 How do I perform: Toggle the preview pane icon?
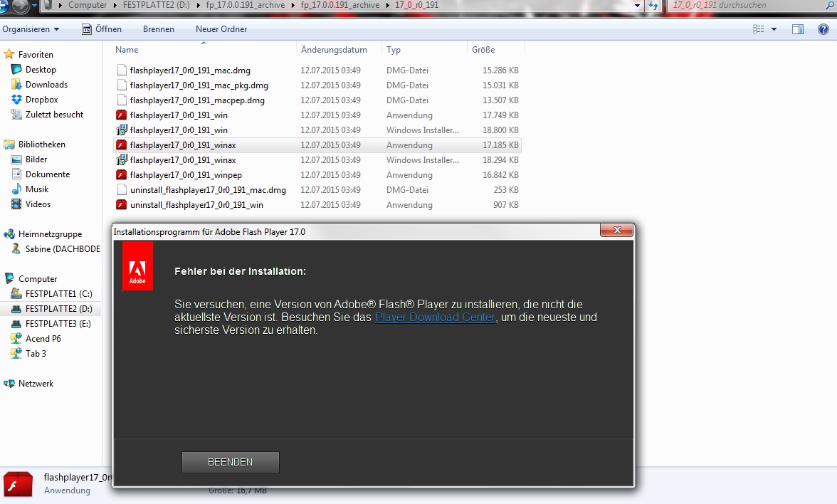tap(797, 28)
